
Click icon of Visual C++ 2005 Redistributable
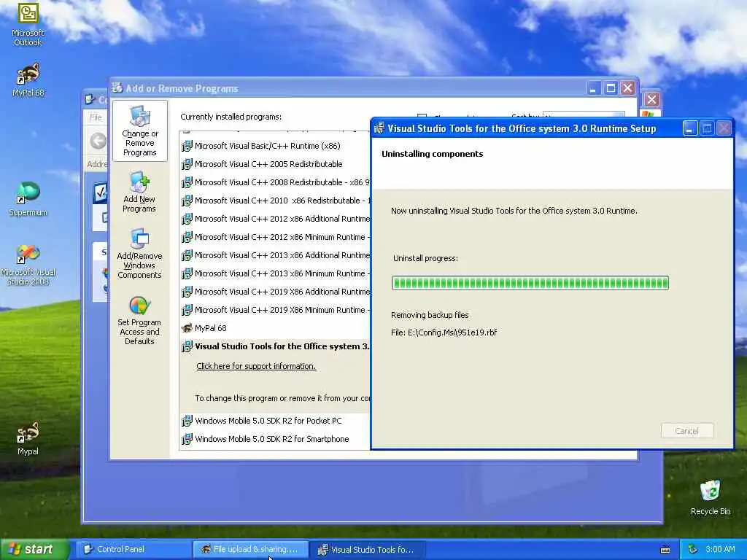click(x=187, y=164)
